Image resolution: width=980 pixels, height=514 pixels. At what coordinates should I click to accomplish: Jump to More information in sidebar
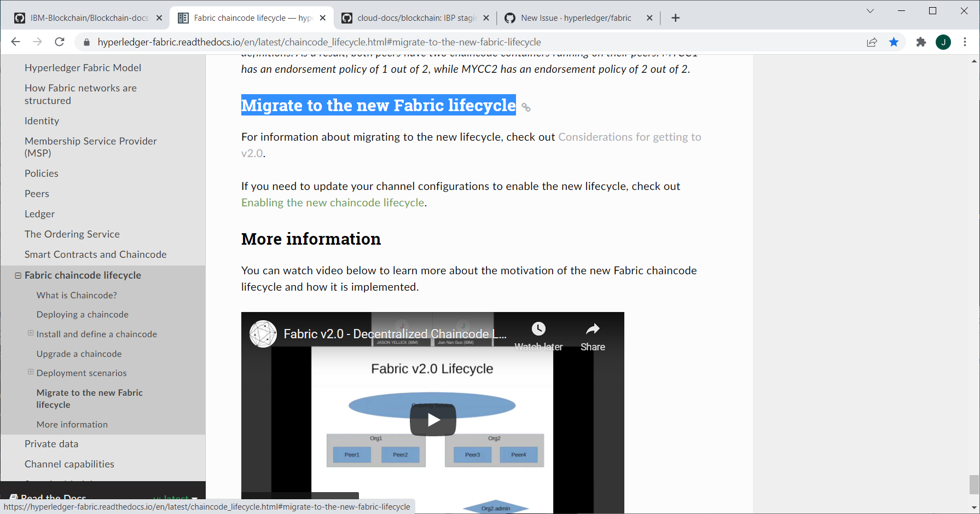tap(72, 425)
